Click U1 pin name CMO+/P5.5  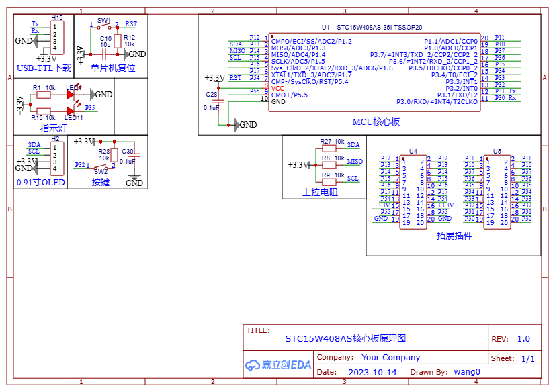point(290,95)
